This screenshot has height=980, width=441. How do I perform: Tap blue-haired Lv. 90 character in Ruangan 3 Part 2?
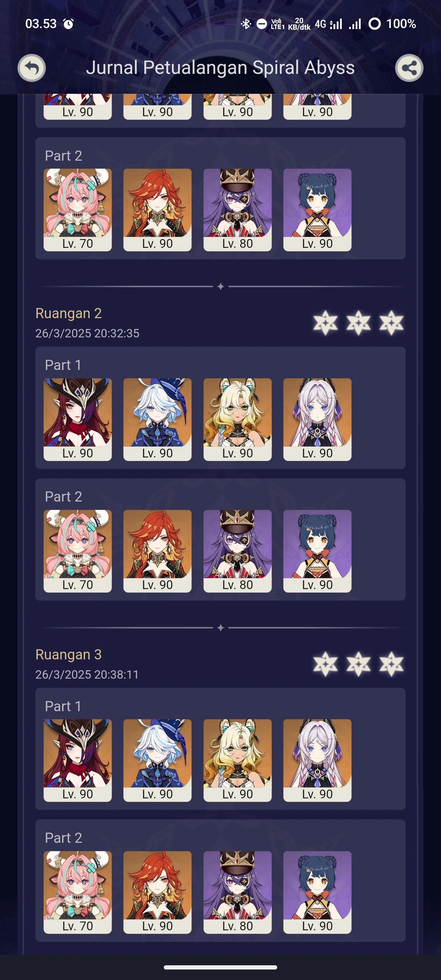pos(317,892)
